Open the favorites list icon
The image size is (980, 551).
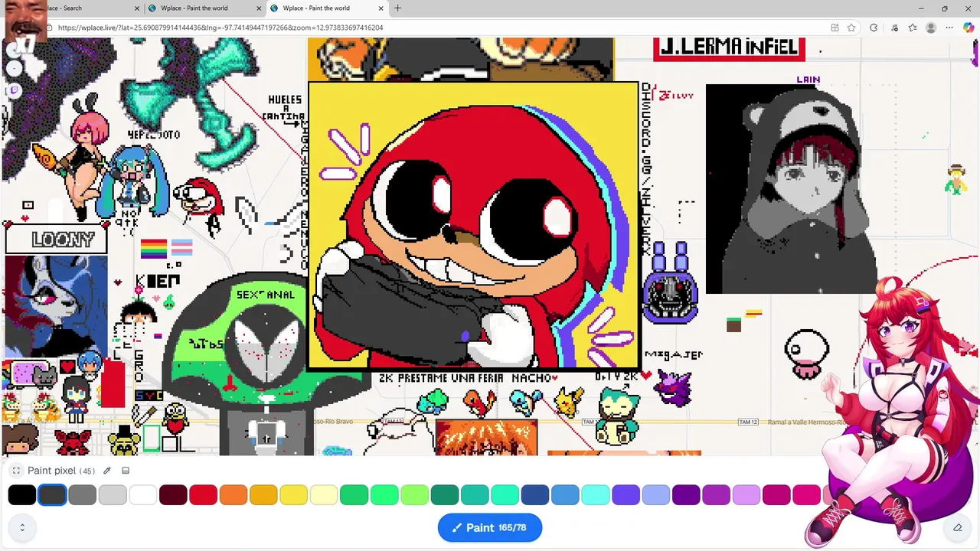tap(913, 28)
